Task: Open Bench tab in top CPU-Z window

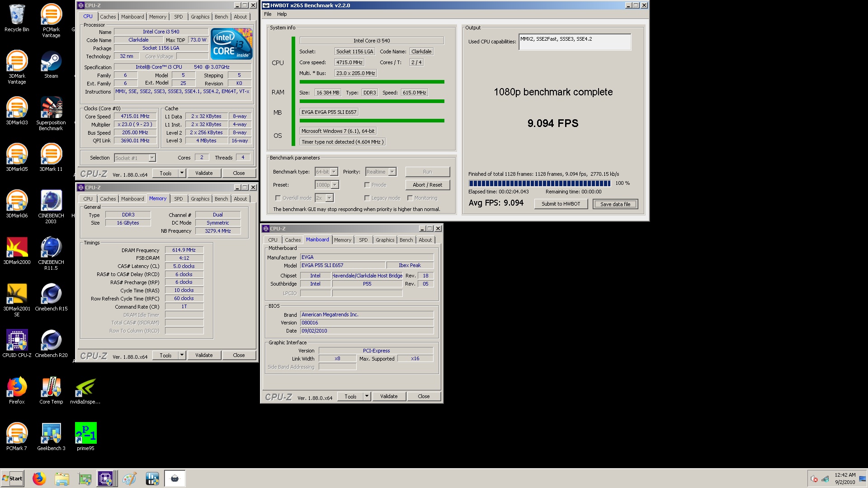Action: pyautogui.click(x=222, y=17)
